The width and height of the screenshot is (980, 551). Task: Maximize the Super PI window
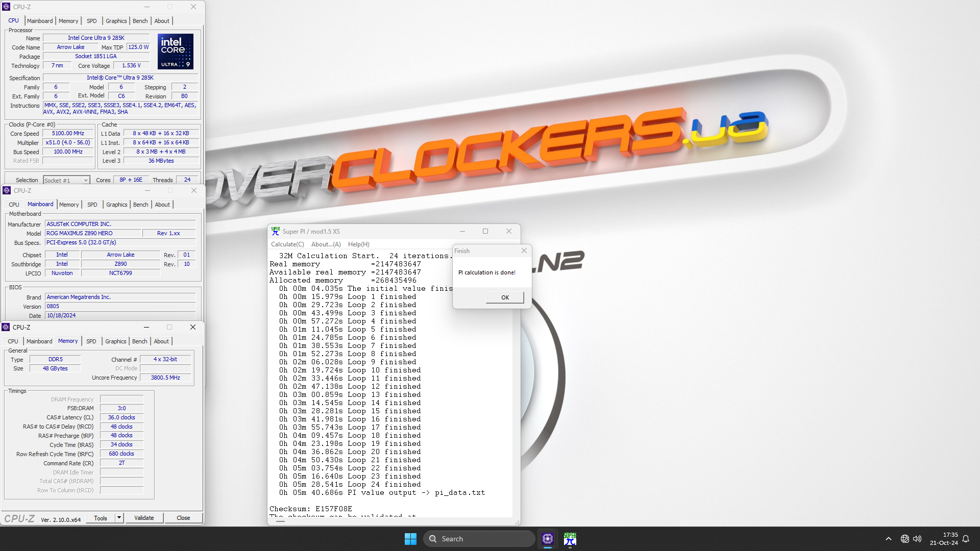(x=485, y=231)
